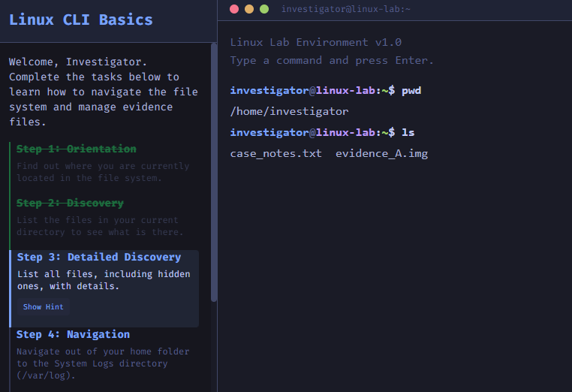Click the Linux CLI Basics title

point(81,20)
